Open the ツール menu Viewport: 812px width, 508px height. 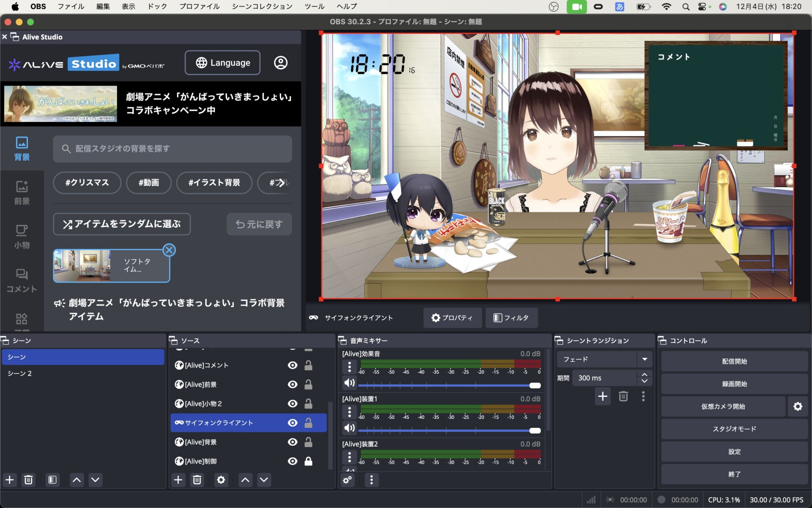click(x=314, y=6)
